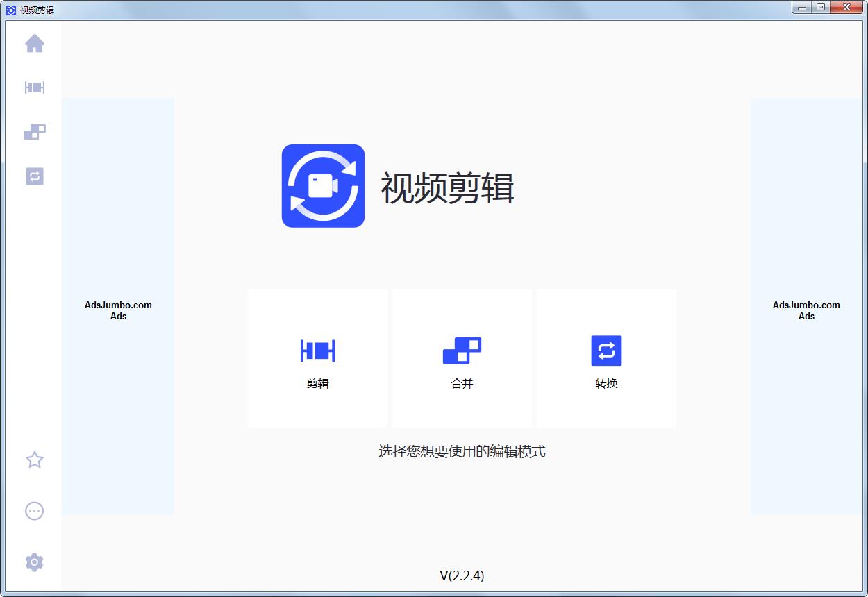Select the scissors icon on the 剪辑 card

coord(317,351)
